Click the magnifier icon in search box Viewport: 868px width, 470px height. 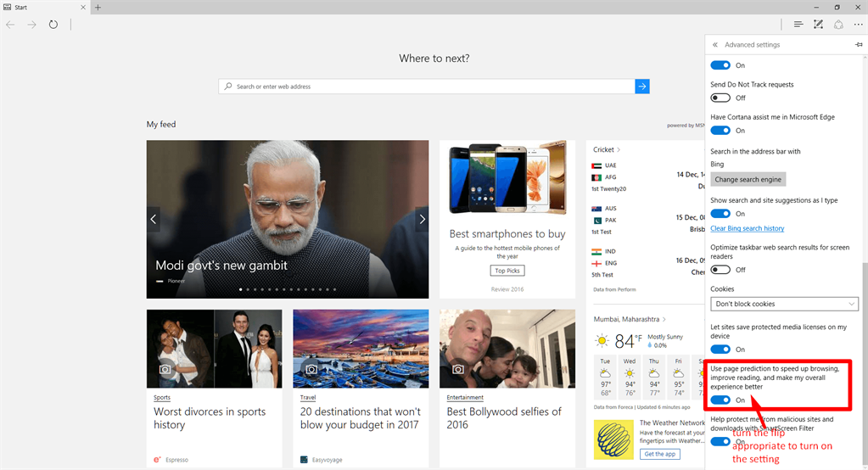(228, 87)
